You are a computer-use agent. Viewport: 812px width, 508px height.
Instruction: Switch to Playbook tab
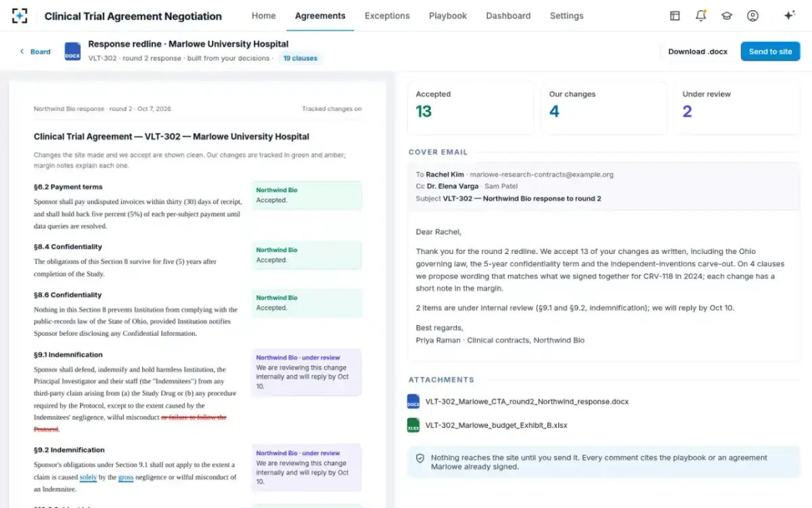(x=448, y=16)
